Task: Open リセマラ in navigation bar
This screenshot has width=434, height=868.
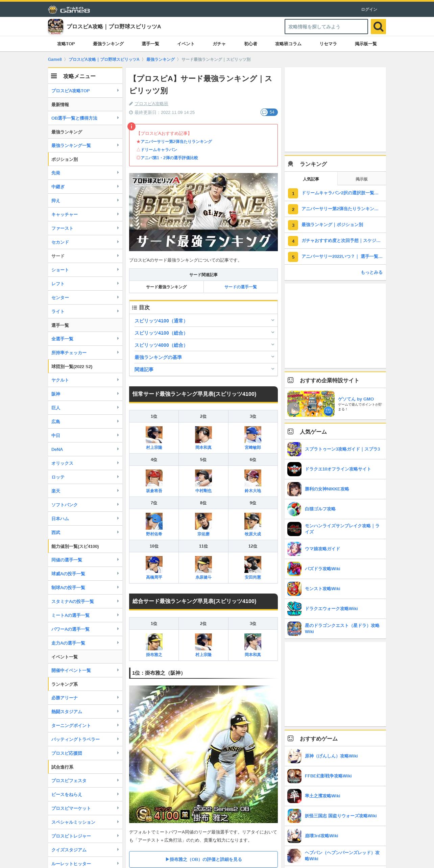Action: pyautogui.click(x=328, y=44)
